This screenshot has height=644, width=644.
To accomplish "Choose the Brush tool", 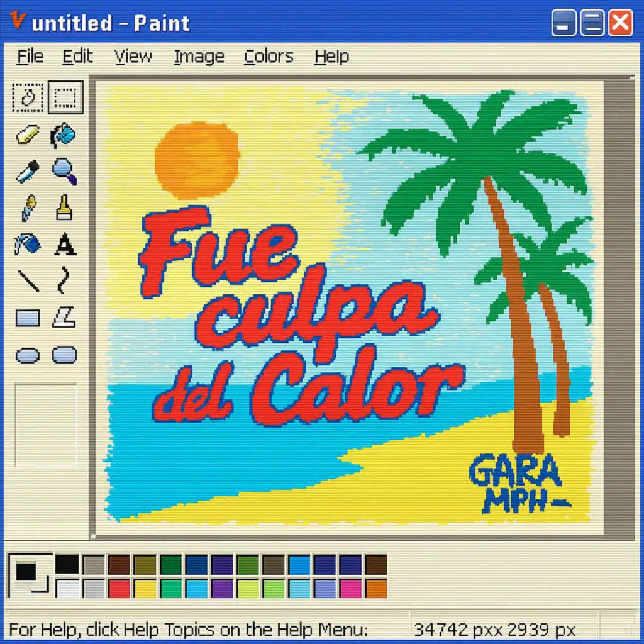I will coord(64,208).
